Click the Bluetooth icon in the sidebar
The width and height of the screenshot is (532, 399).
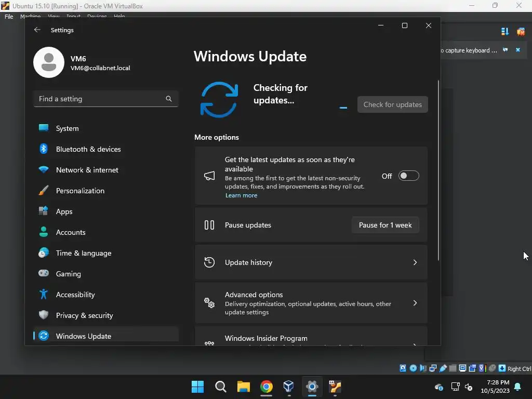pyautogui.click(x=44, y=149)
